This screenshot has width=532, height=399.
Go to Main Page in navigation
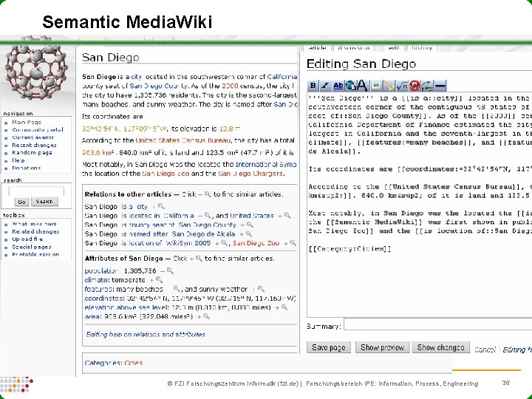[27, 122]
